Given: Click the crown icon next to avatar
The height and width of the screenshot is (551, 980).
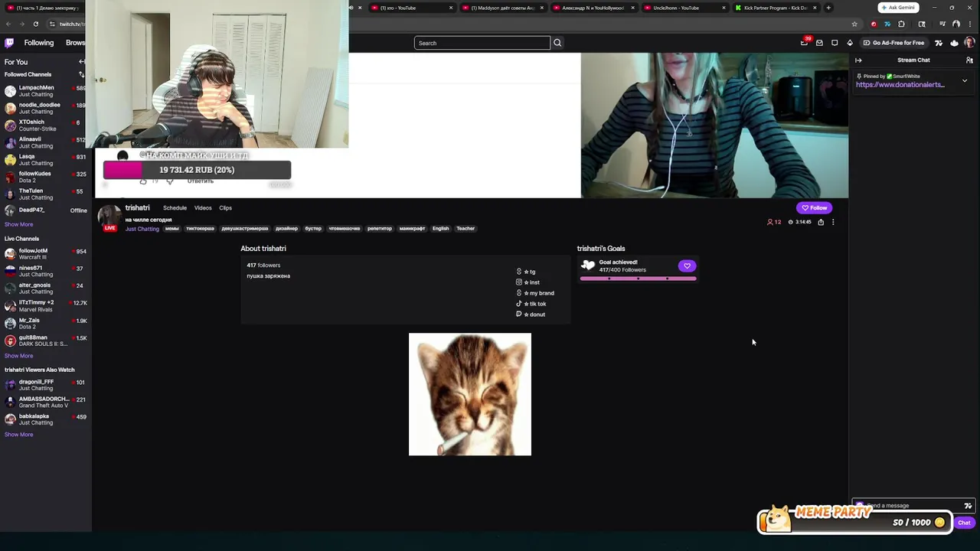Looking at the screenshot, I should [954, 43].
